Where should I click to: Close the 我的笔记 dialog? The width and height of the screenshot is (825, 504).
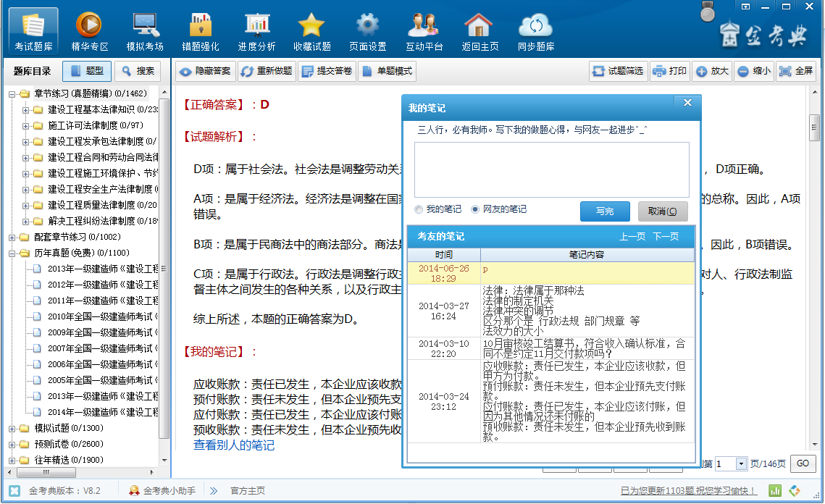pyautogui.click(x=687, y=103)
